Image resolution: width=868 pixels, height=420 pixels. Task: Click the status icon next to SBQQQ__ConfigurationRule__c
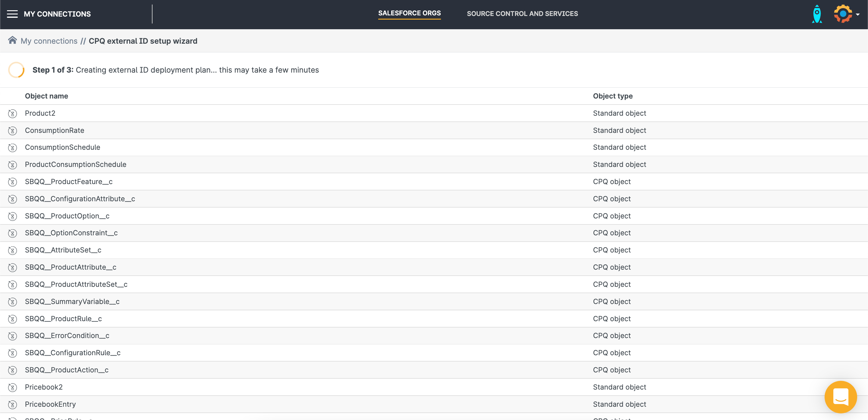pyautogui.click(x=13, y=353)
